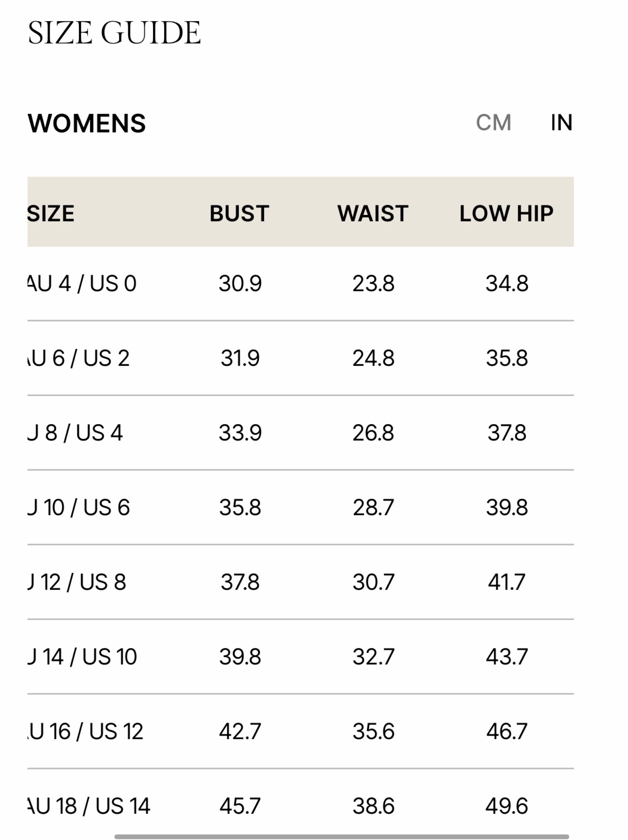Select the IN unit toggle
This screenshot has width=628, height=840.
pos(561,123)
